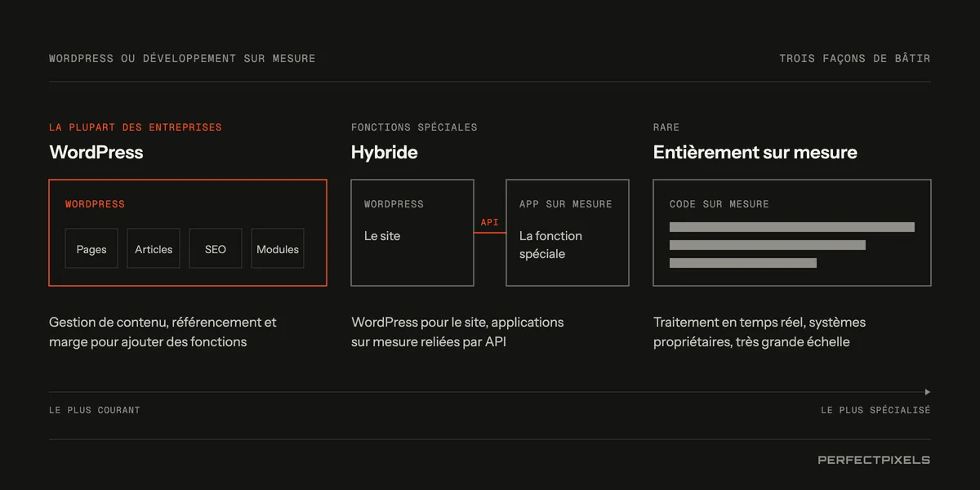This screenshot has width=980, height=490.
Task: Click the longest gray code bar
Action: pos(792,227)
